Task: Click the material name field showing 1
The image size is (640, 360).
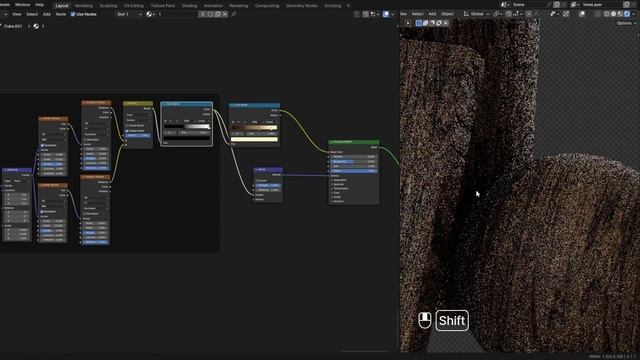Action: 178,14
